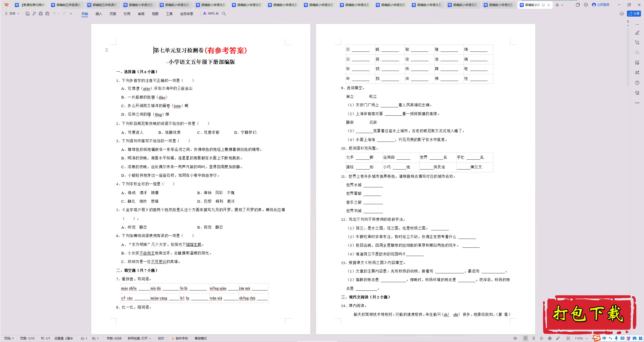Click the cube icon in title bar
The image size is (644, 342).
[x=586, y=5]
